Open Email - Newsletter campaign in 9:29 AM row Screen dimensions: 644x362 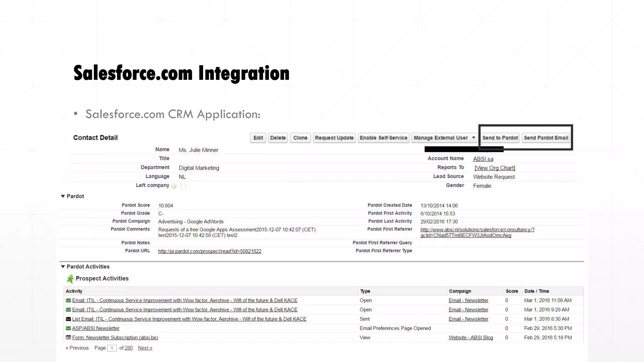pos(469,310)
